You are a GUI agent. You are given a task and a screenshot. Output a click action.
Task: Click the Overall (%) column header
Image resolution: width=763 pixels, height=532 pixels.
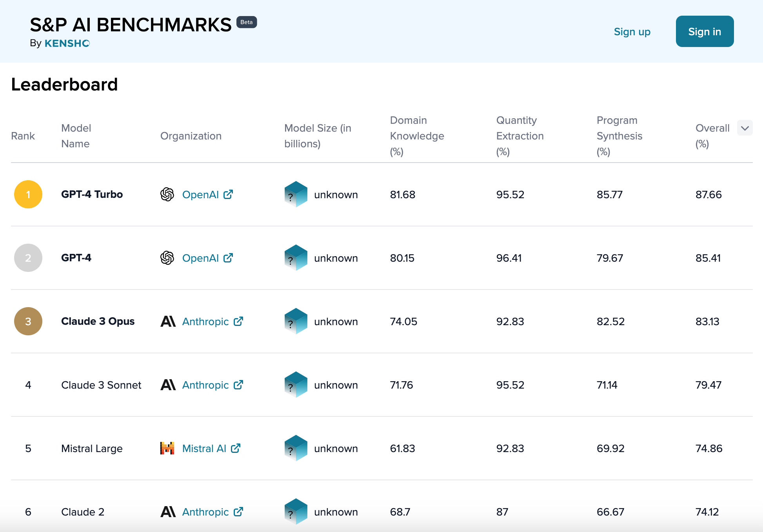(x=712, y=136)
